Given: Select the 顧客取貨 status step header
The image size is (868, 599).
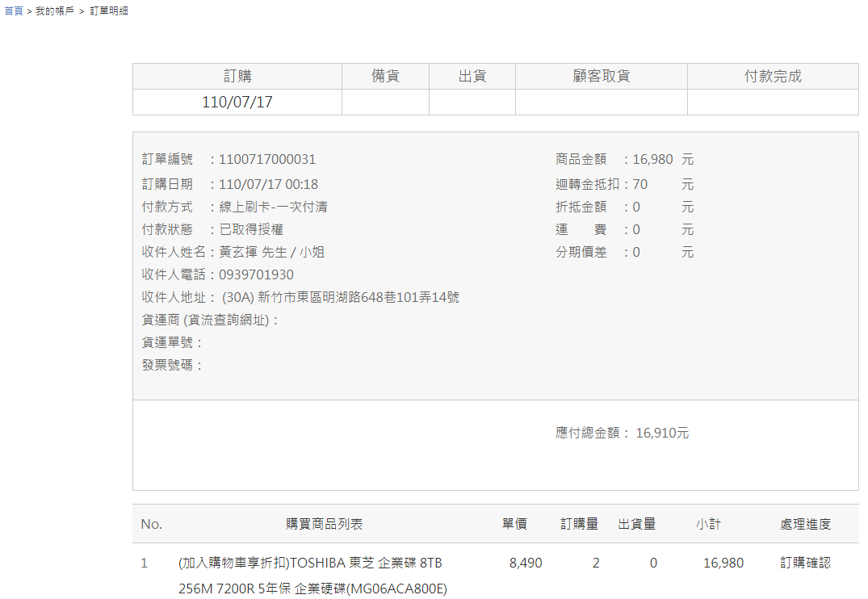Looking at the screenshot, I should click(x=601, y=77).
